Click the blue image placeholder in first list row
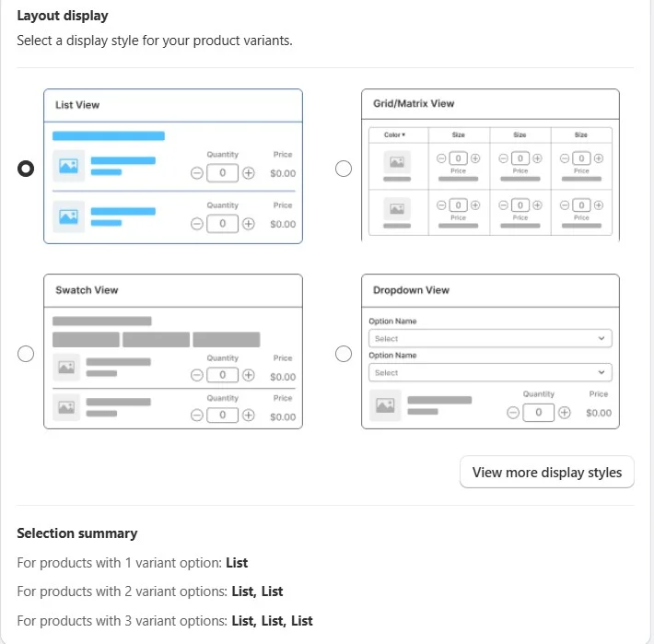 [x=68, y=166]
